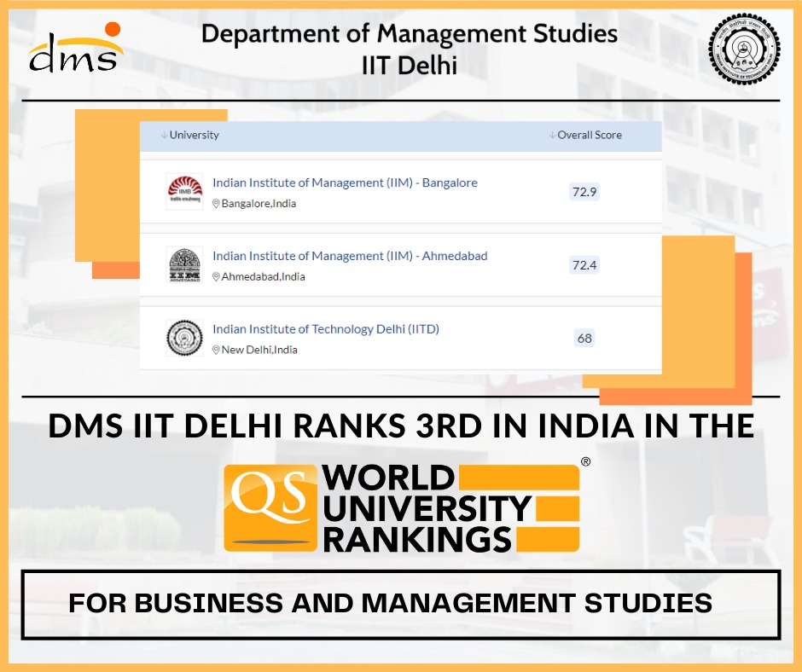Image resolution: width=802 pixels, height=672 pixels.
Task: Sort by University column header
Action: coord(189,135)
